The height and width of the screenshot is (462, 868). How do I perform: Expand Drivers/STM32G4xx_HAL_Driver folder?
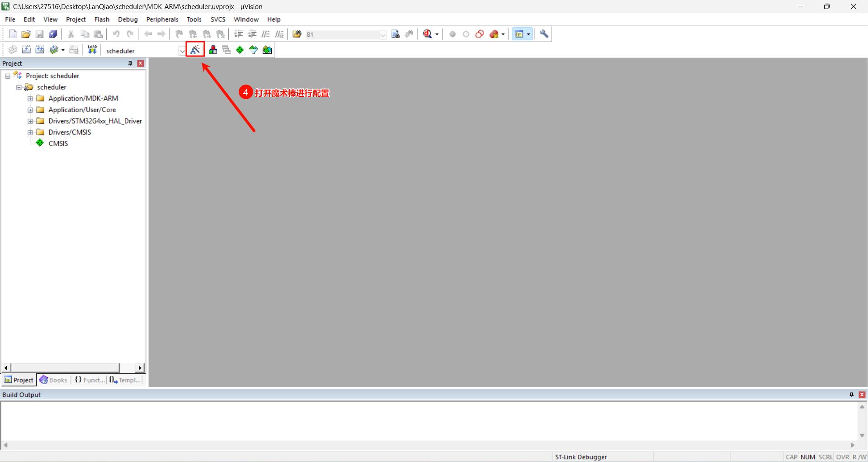pos(30,121)
